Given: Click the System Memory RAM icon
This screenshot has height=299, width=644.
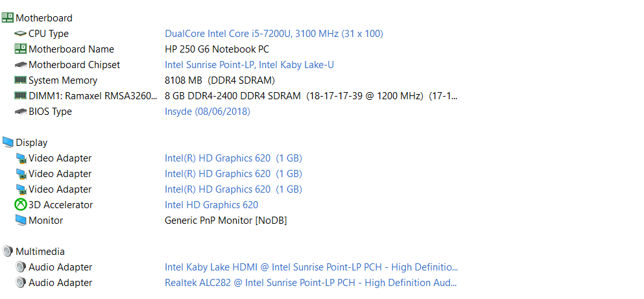Looking at the screenshot, I should tap(21, 80).
